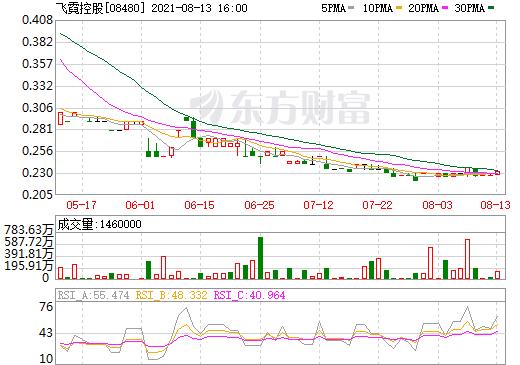Click the 08-03 date label
This screenshot has width=520, height=365.
click(437, 205)
